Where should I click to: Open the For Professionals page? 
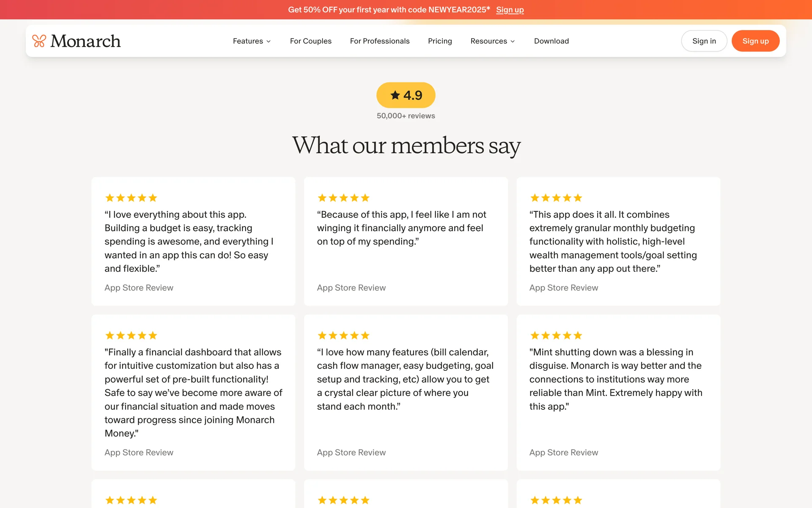coord(379,41)
